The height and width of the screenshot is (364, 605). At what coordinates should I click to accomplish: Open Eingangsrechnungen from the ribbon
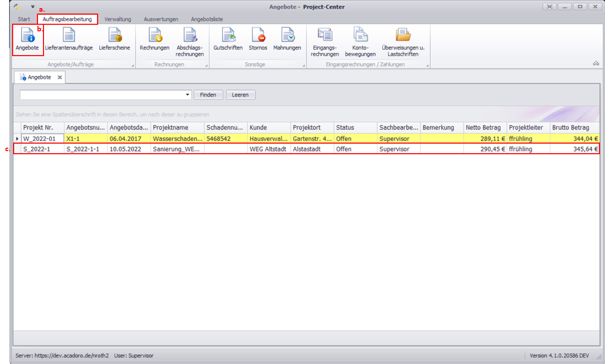(x=324, y=41)
